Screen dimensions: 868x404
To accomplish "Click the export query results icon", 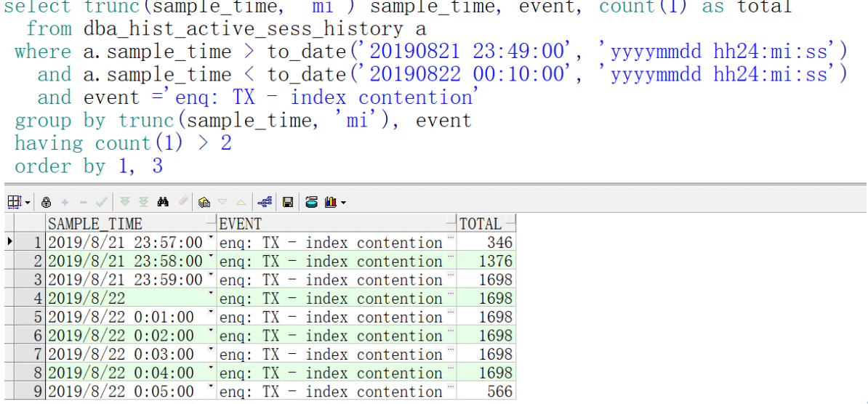I will pyautogui.click(x=311, y=201).
